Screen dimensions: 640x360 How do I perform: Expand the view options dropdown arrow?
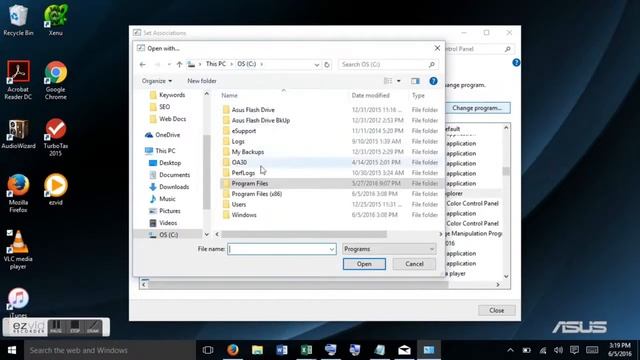click(x=399, y=81)
